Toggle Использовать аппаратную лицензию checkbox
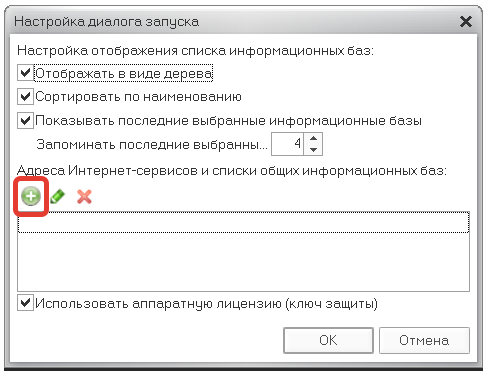The image size is (488, 377). pyautogui.click(x=25, y=303)
